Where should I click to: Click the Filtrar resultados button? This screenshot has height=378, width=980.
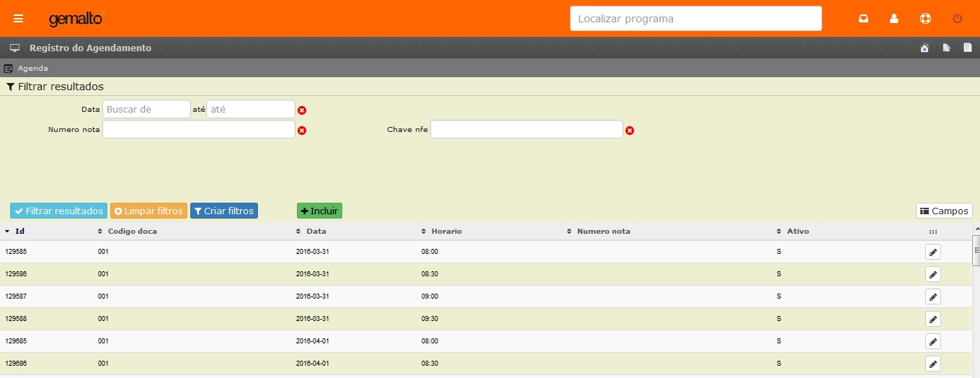58,211
